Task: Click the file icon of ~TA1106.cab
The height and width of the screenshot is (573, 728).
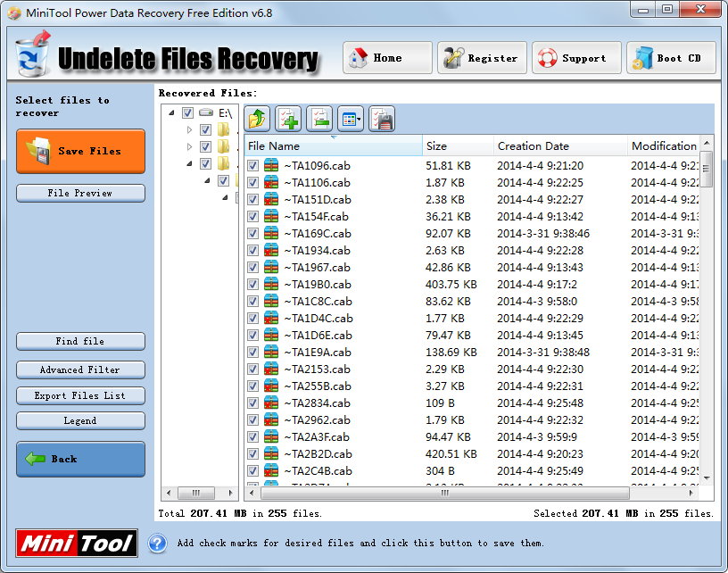Action: click(271, 182)
